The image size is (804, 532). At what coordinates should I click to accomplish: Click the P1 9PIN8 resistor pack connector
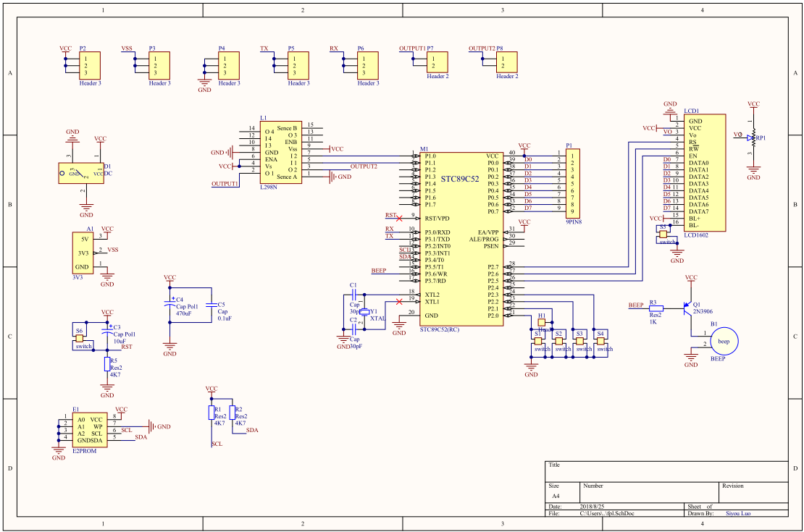click(573, 183)
